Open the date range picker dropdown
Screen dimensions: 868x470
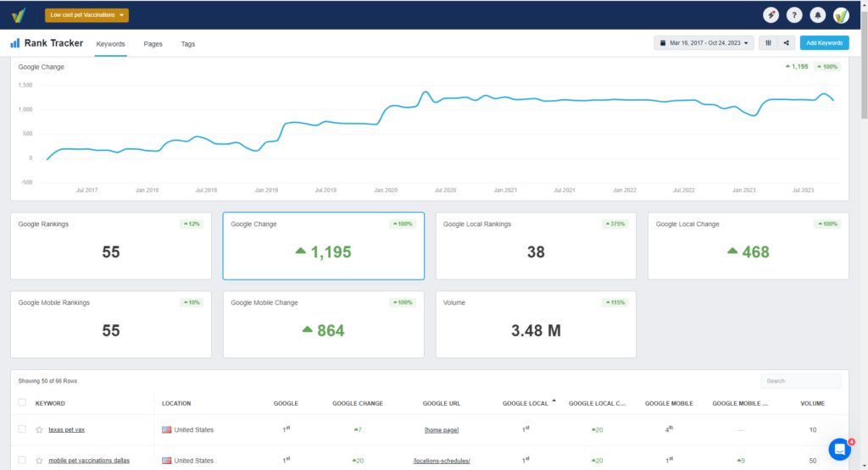pyautogui.click(x=704, y=43)
